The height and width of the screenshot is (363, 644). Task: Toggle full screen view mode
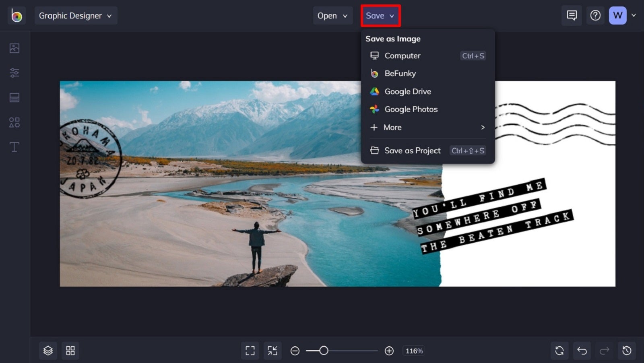point(250,351)
